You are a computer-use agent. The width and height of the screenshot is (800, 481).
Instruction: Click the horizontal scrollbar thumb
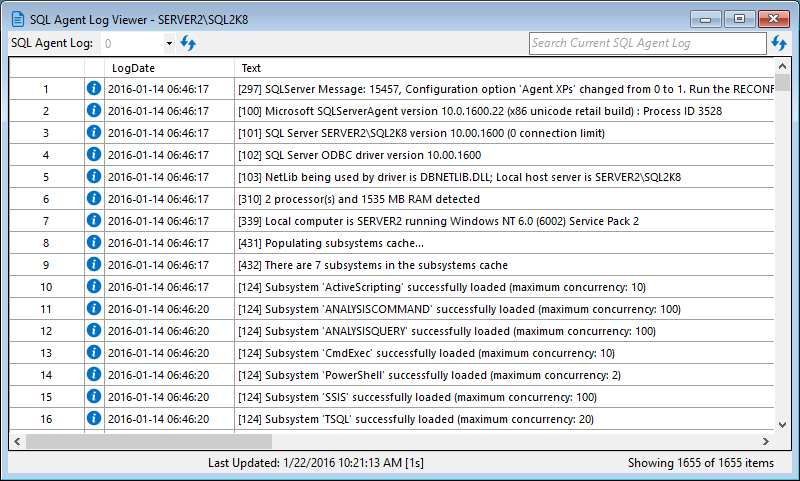[149, 441]
